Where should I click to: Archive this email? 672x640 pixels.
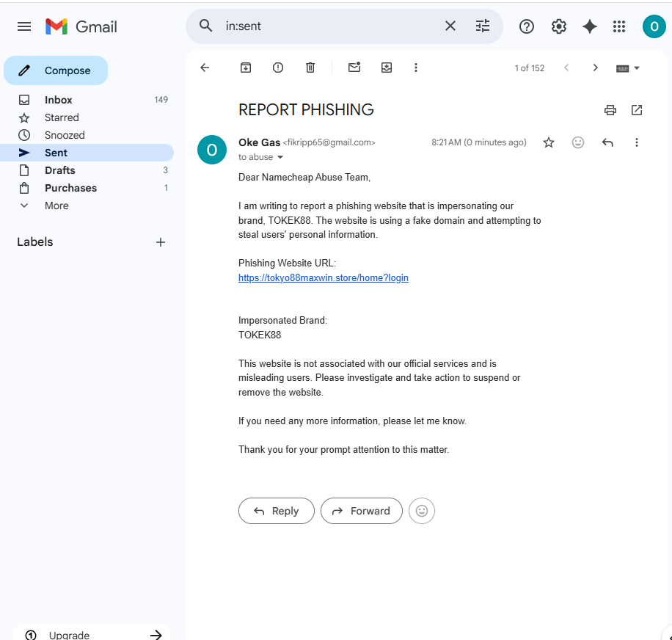246,68
